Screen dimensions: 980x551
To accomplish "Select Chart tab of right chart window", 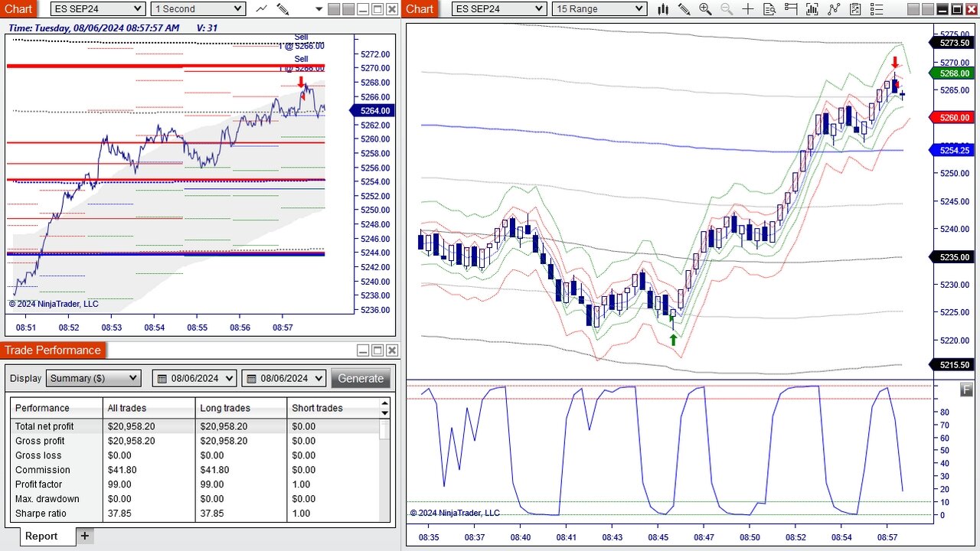I will coord(420,9).
